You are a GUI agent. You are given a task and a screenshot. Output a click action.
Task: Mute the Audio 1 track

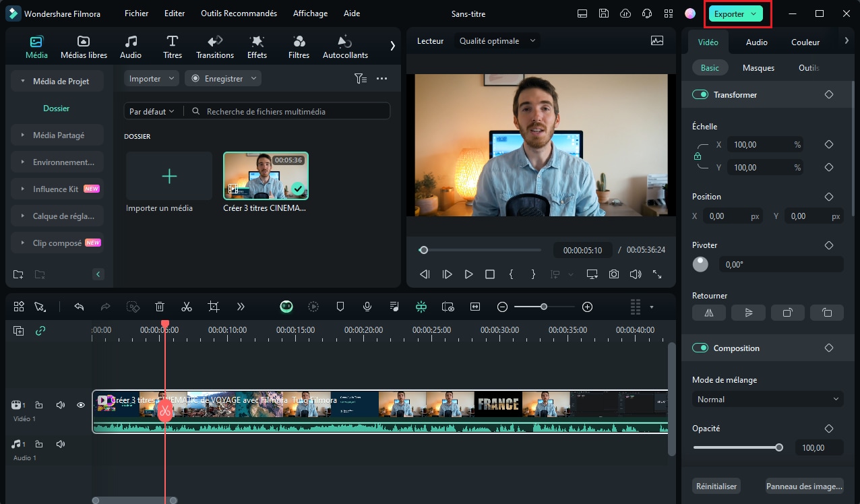tap(61, 444)
